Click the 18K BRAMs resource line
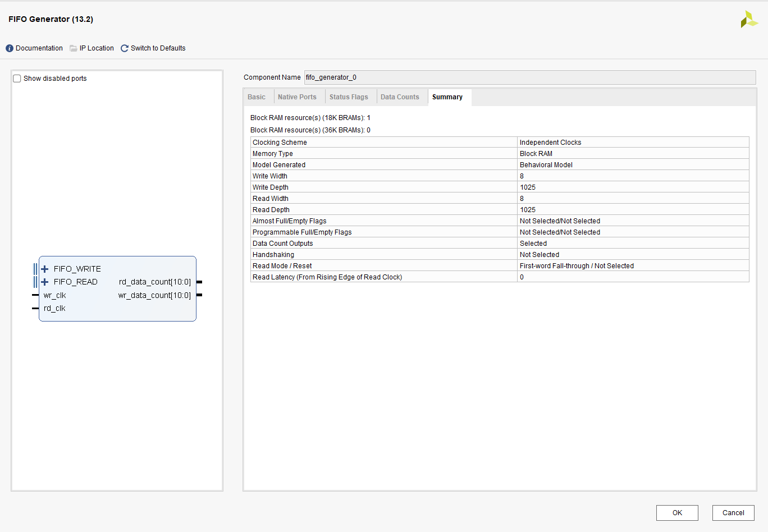This screenshot has height=532, width=768. 310,118
